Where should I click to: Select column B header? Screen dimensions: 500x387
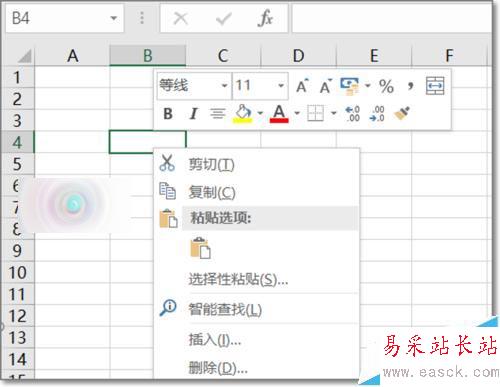click(148, 56)
